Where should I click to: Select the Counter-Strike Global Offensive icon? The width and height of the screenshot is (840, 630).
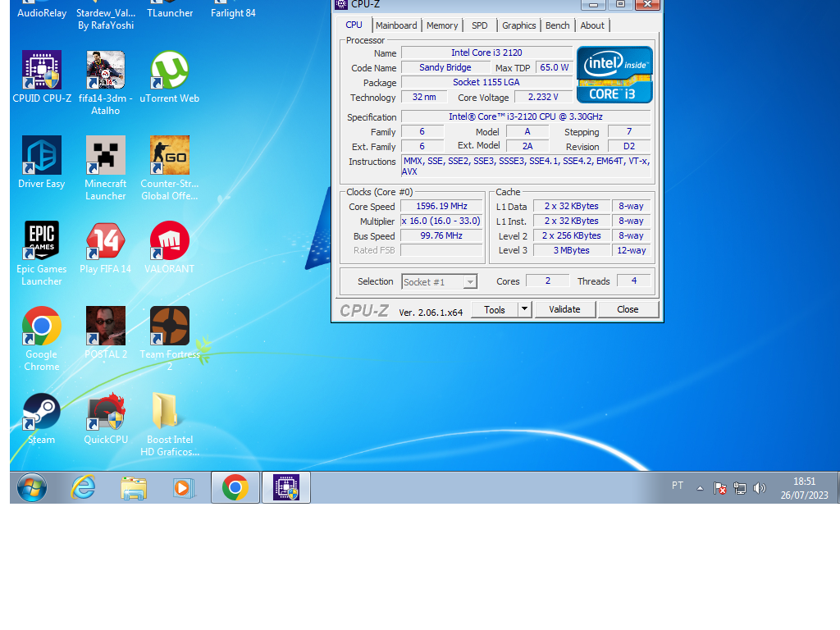[x=169, y=168]
